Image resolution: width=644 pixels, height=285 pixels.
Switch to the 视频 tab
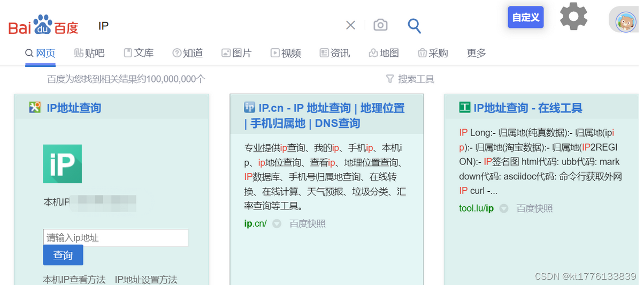point(286,53)
